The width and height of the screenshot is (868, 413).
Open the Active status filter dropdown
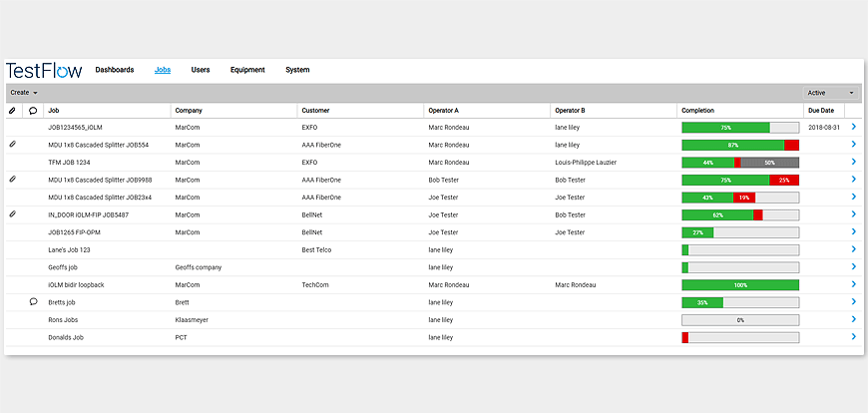(830, 93)
